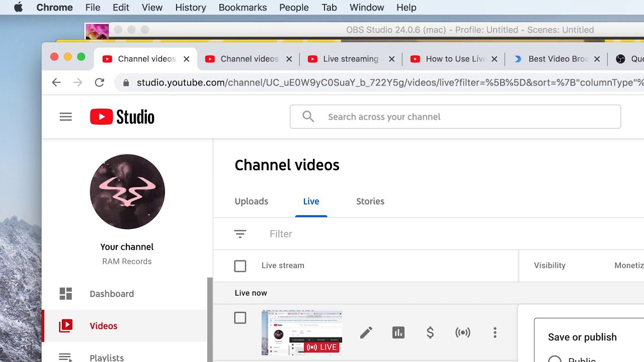The height and width of the screenshot is (362, 644).
Task: Click the RAM Records channel avatar
Action: point(127,192)
